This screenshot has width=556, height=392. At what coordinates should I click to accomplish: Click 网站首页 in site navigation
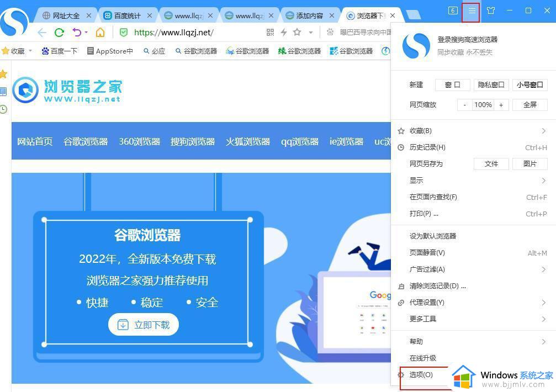tap(35, 141)
